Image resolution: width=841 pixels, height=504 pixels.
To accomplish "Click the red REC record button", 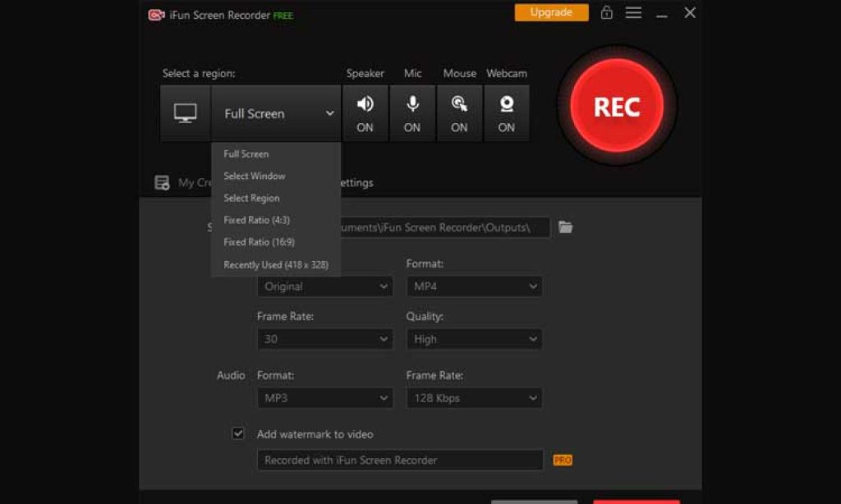I will [x=617, y=106].
